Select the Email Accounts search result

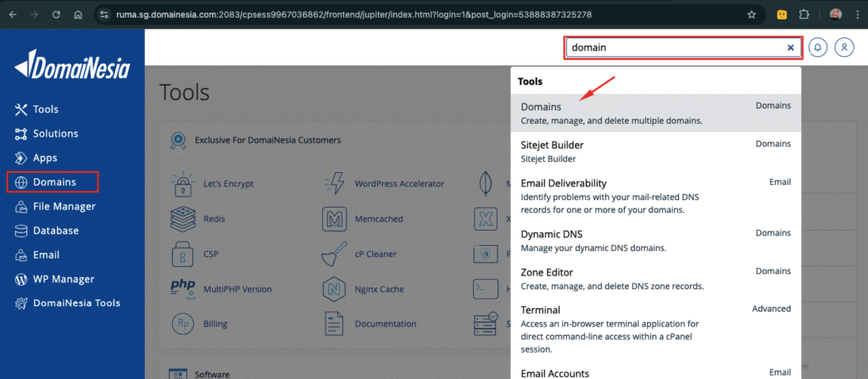[655, 372]
